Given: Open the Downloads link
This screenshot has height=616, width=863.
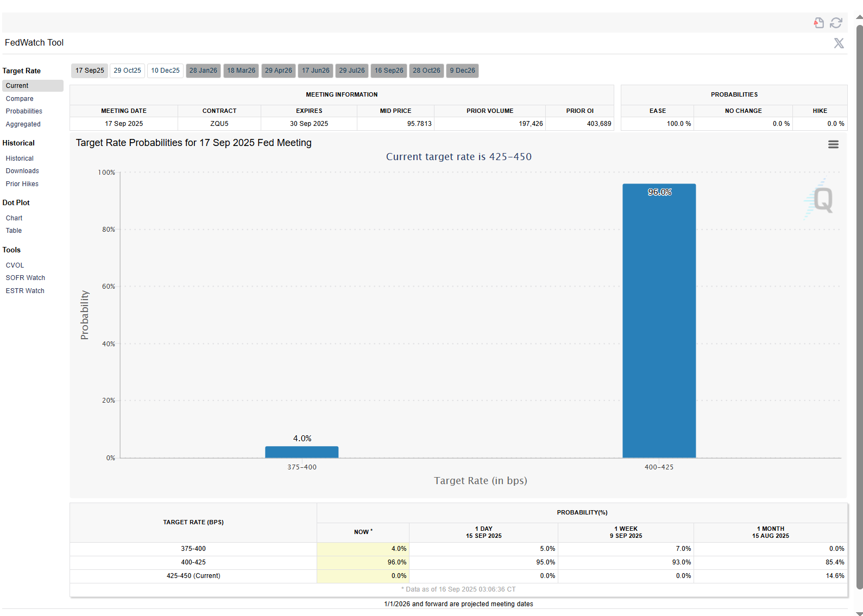Looking at the screenshot, I should 22,171.
